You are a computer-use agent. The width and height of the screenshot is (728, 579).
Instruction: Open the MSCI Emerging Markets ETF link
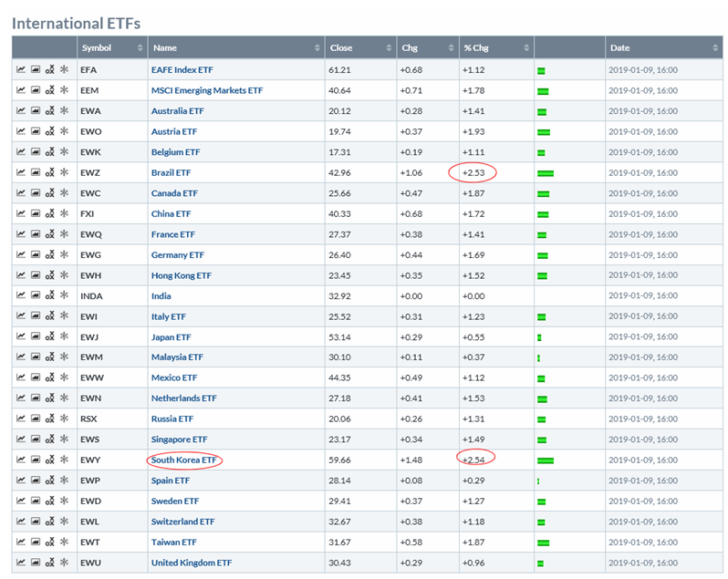click(x=206, y=90)
